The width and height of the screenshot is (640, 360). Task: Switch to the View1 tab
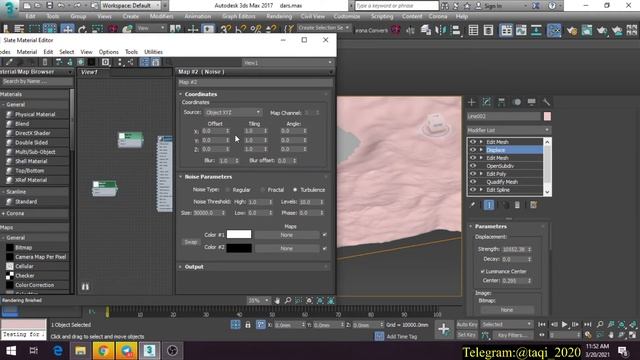point(89,72)
